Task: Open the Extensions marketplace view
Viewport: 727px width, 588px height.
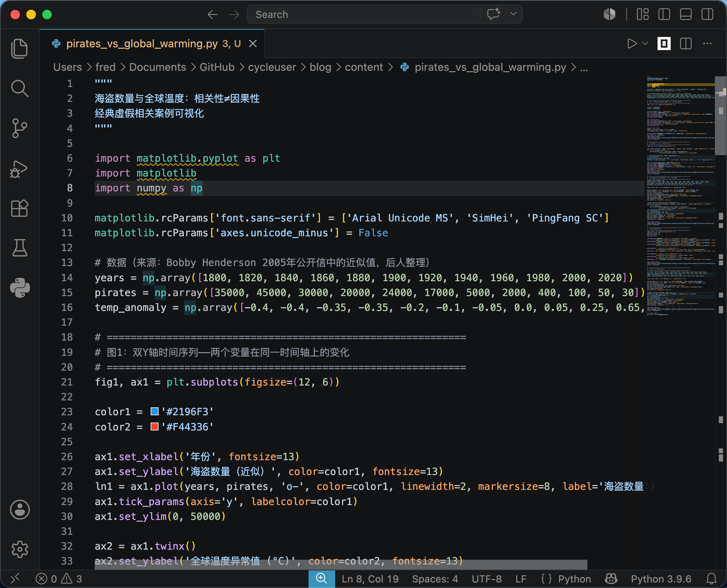Action: pos(20,208)
